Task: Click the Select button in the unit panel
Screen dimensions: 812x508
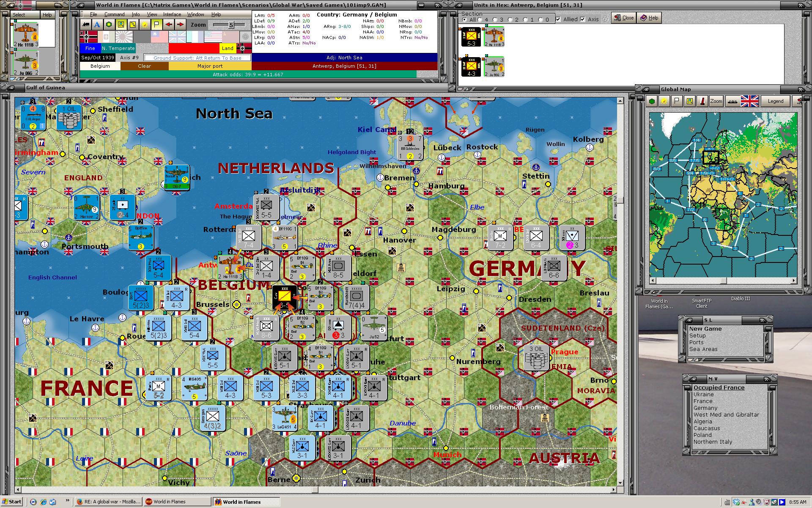Action: pos(25,15)
